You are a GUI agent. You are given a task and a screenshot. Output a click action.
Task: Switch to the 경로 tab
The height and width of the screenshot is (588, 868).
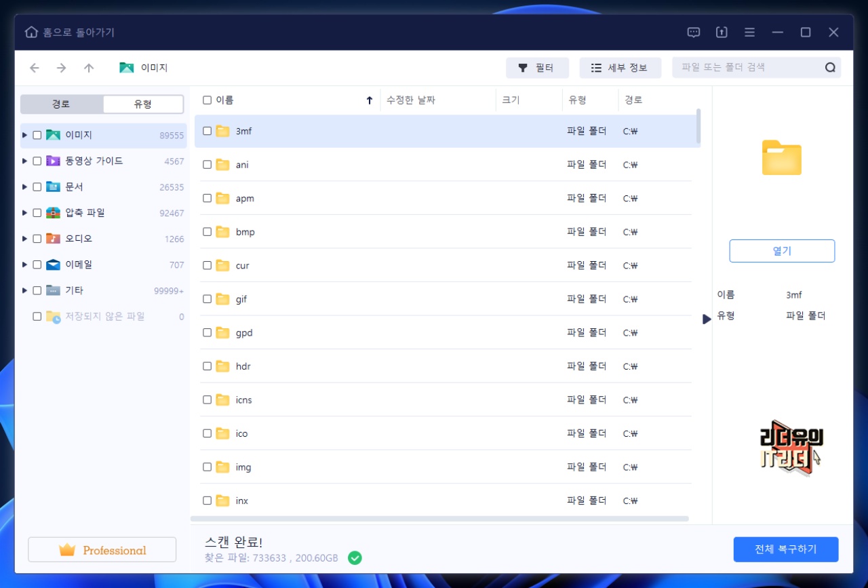(x=62, y=104)
